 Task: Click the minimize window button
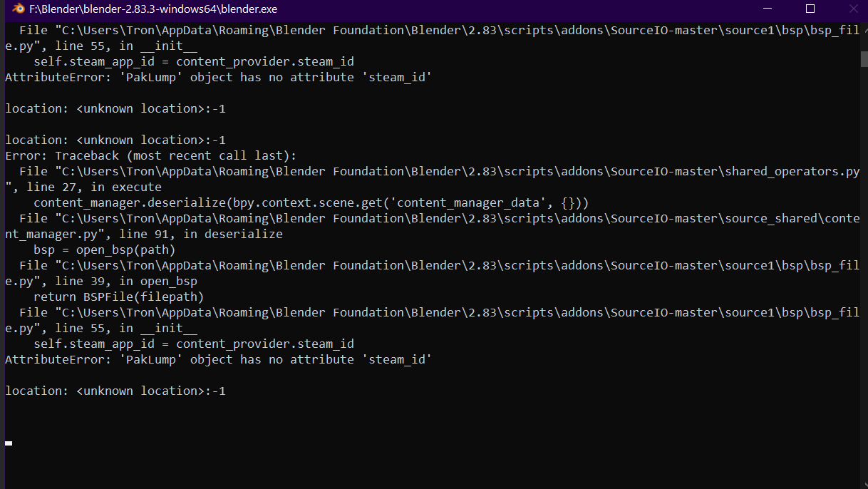tap(768, 9)
